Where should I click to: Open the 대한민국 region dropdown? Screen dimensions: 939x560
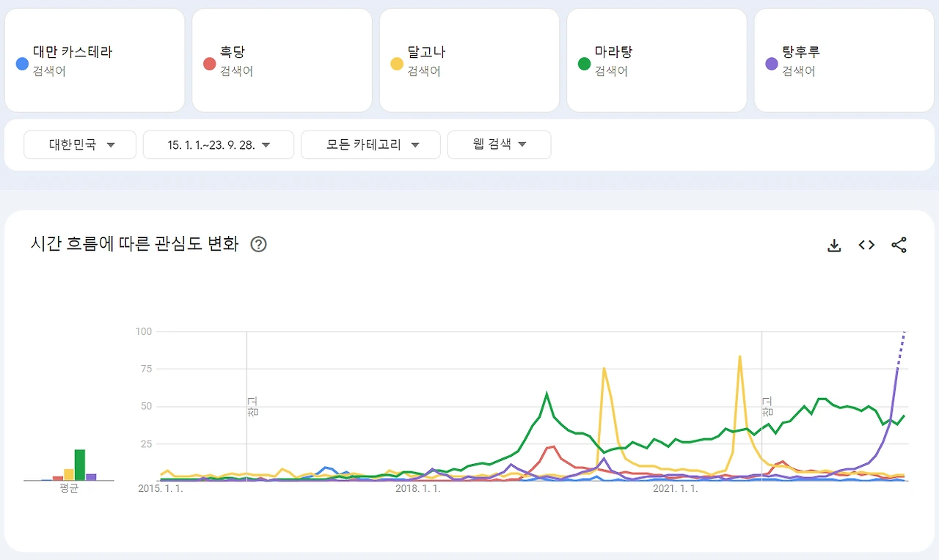79,144
